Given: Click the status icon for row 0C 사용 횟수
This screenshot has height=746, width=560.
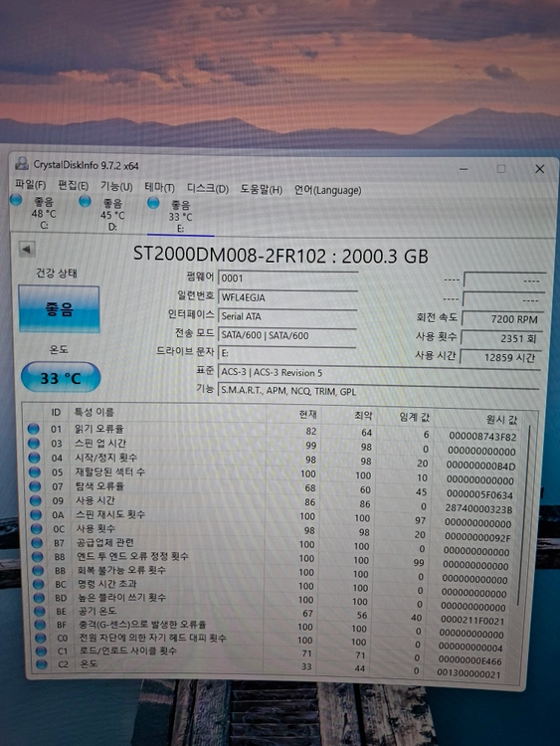Looking at the screenshot, I should tap(37, 528).
